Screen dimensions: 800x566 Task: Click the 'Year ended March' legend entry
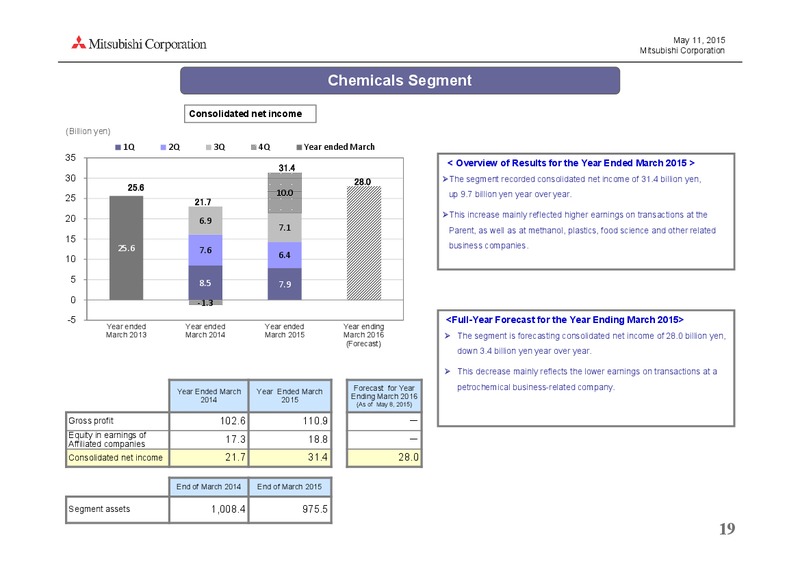[336, 147]
